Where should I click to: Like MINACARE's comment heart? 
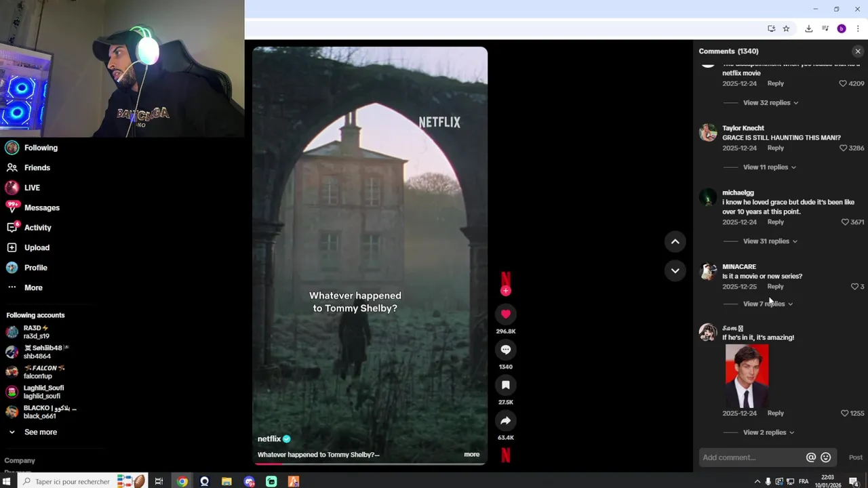click(x=854, y=287)
